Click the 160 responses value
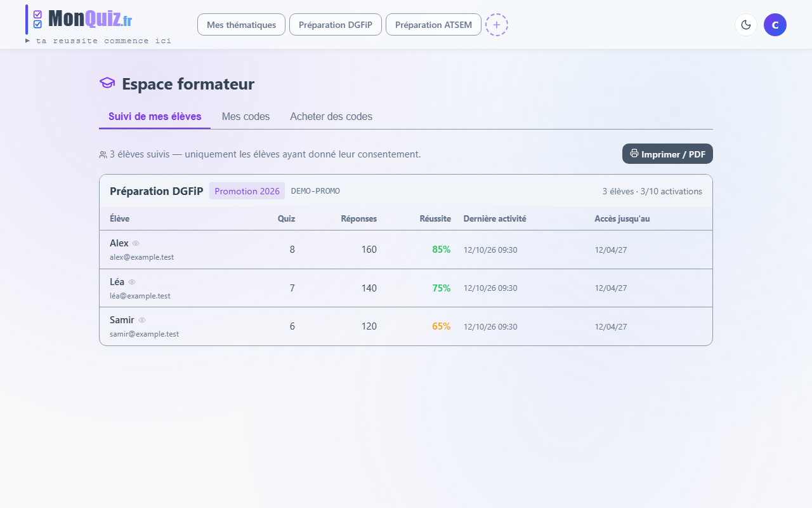The width and height of the screenshot is (812, 508). (369, 250)
